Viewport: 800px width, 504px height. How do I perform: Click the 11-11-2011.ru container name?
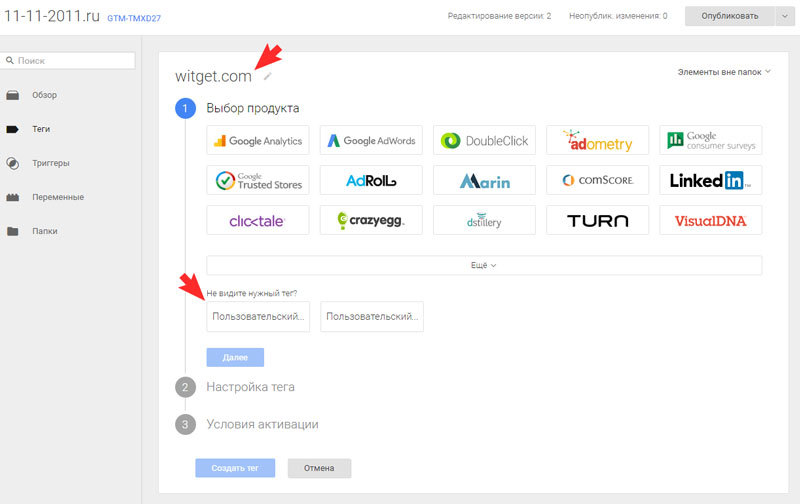[x=52, y=16]
